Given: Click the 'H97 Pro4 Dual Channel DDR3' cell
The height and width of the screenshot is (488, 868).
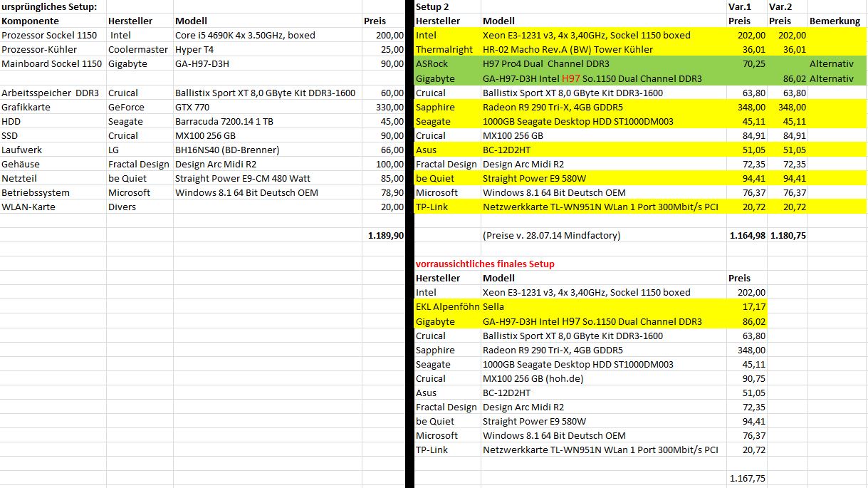Looking at the screenshot, I should pos(604,63).
